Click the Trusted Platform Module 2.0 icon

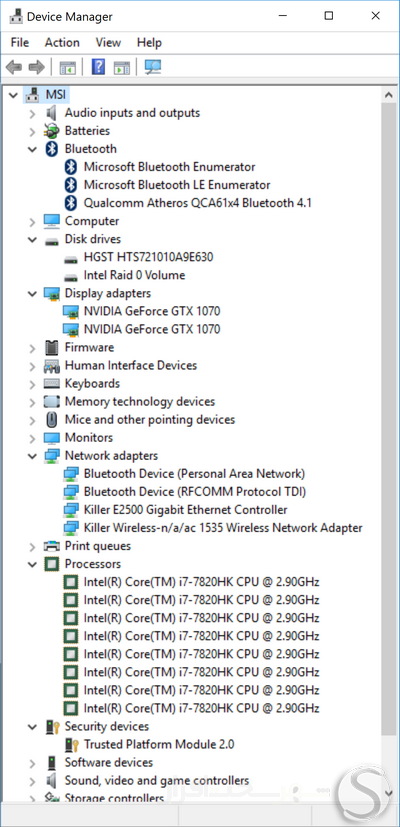(71, 744)
